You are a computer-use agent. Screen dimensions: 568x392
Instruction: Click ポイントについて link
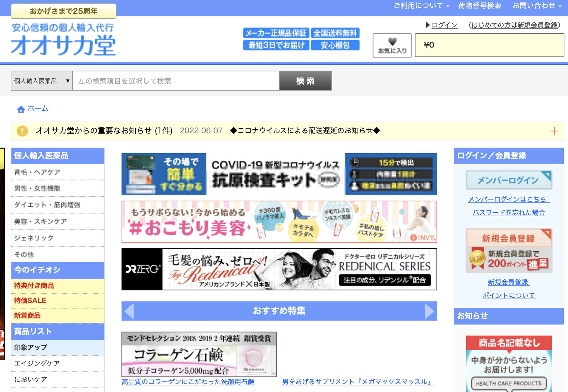click(x=509, y=296)
